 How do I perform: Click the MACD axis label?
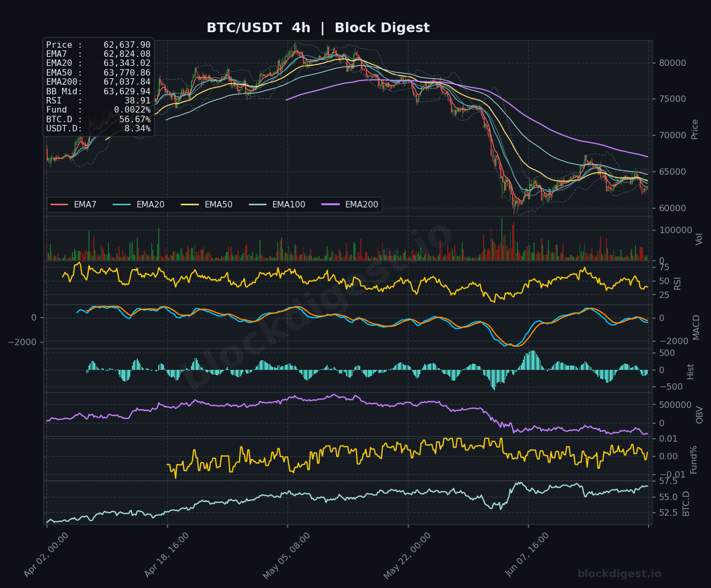[x=697, y=327]
